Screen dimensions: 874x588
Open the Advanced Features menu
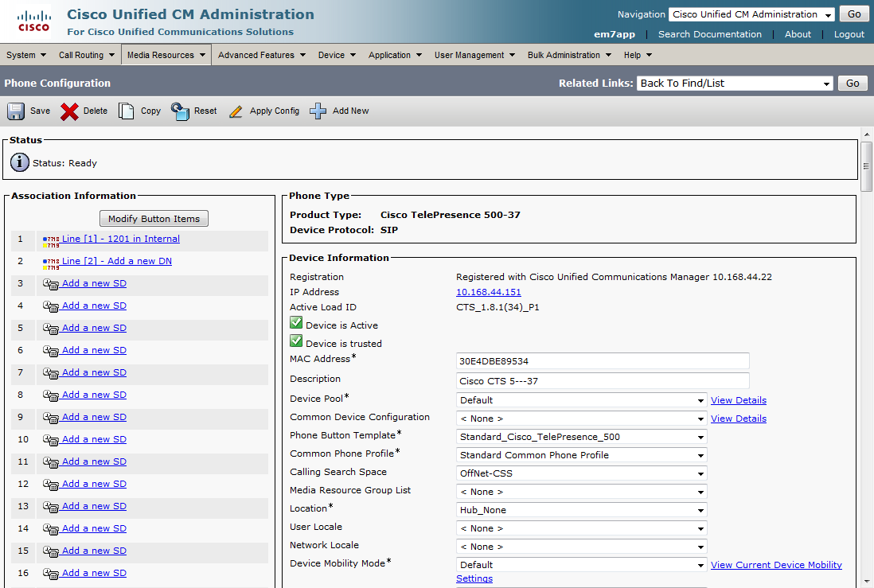point(262,55)
